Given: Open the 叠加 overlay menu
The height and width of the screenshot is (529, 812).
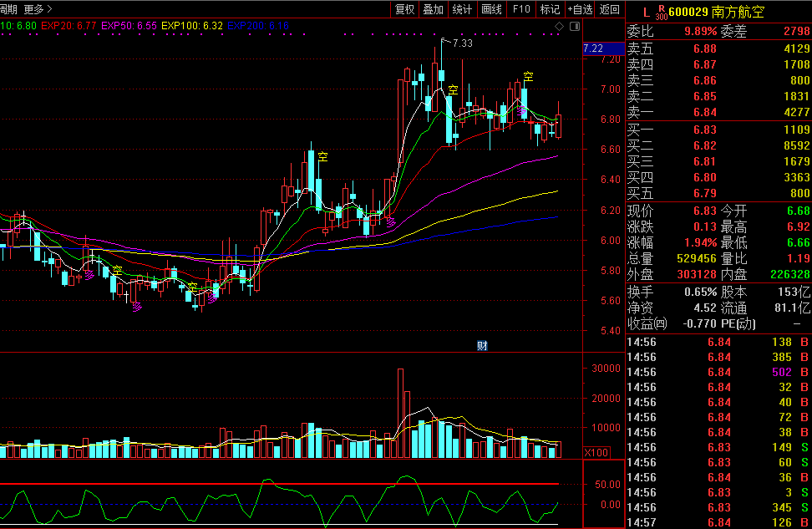Looking at the screenshot, I should click(x=434, y=9).
